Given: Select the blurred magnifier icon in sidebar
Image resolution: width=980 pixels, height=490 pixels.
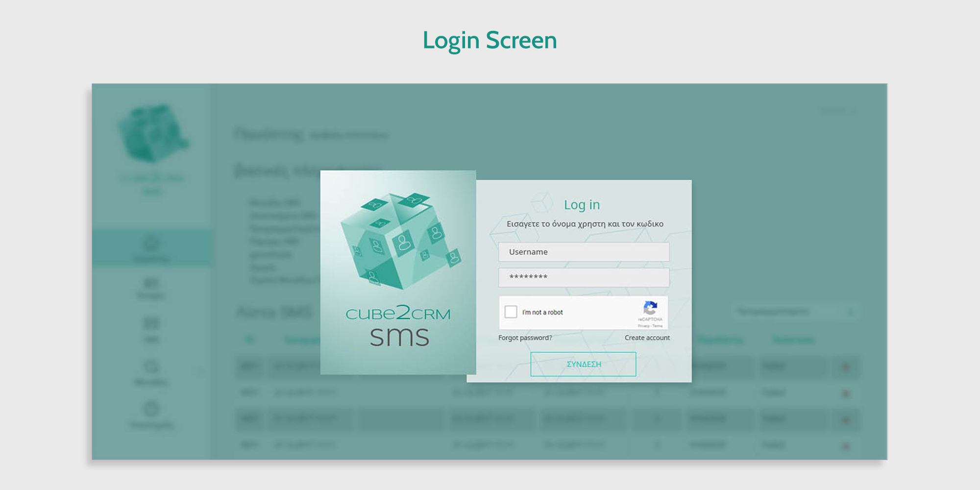Looking at the screenshot, I should point(151,367).
